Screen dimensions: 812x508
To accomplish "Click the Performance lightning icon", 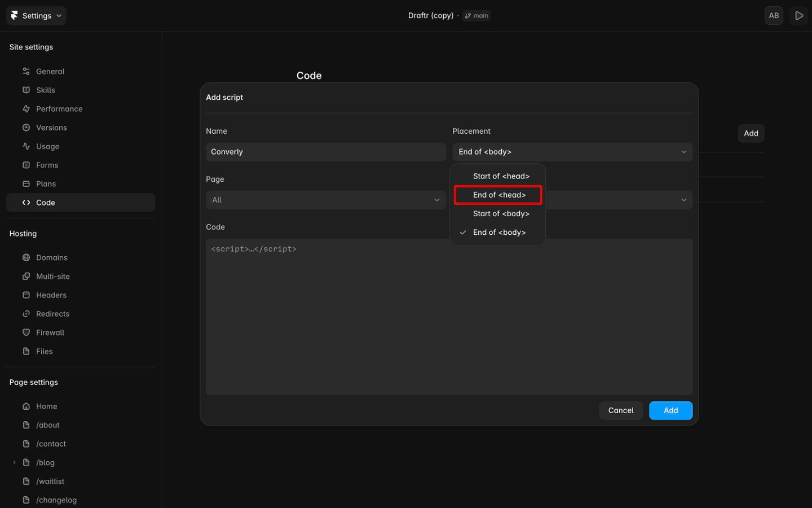I will coord(26,108).
